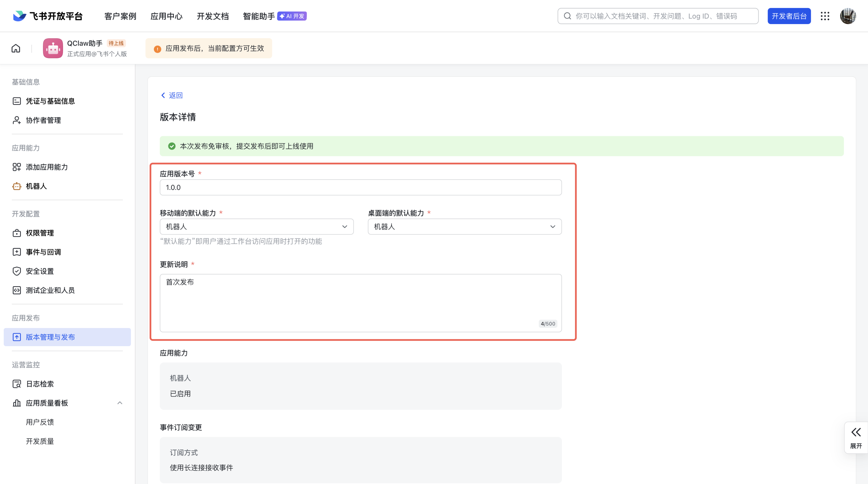
Task: Open 权限管理 in the sidebar
Action: (40, 233)
